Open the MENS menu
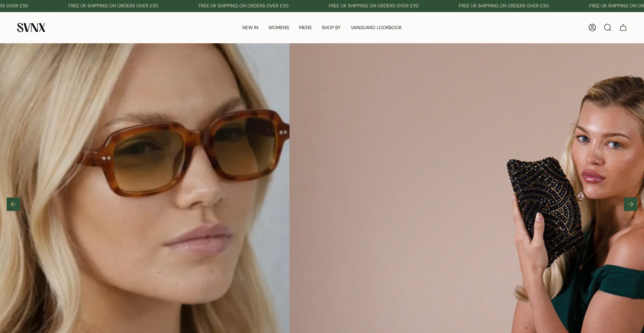Image resolution: width=644 pixels, height=333 pixels. tap(305, 27)
